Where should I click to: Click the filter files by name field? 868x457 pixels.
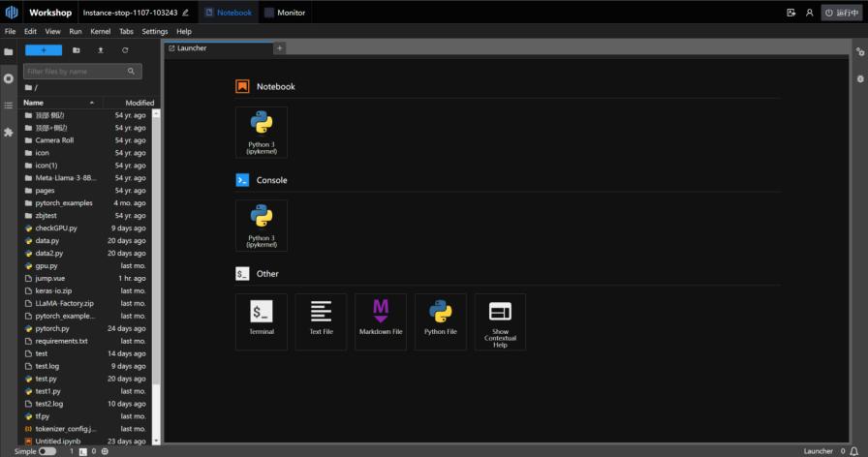82,72
